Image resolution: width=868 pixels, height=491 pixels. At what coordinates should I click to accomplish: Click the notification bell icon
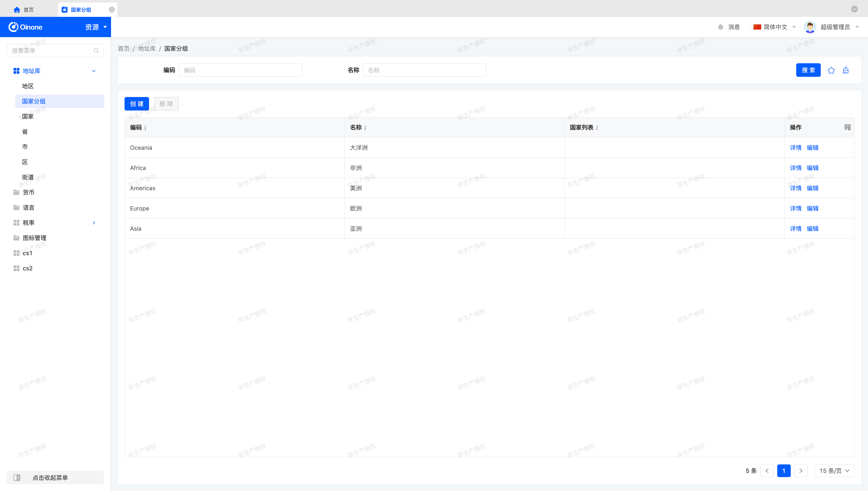pyautogui.click(x=720, y=27)
